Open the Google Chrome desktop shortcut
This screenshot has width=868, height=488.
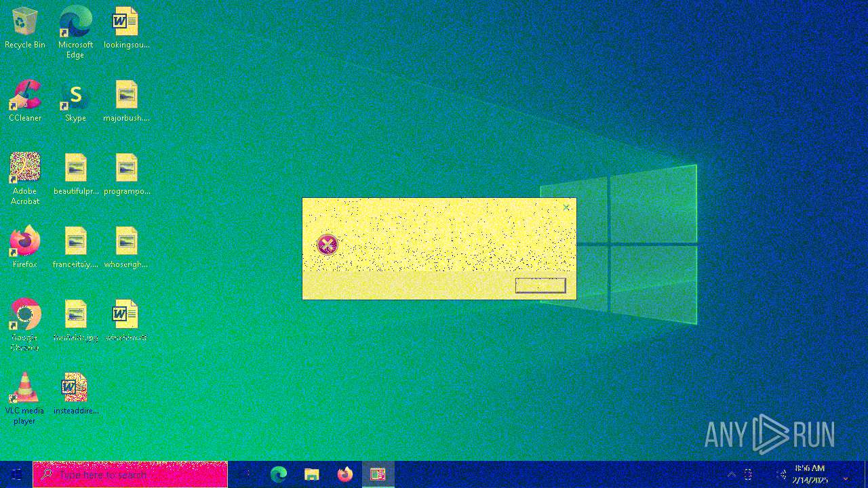[x=25, y=325]
